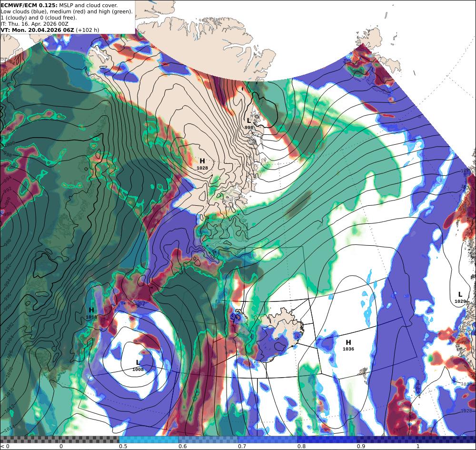This screenshot has height=450, width=476.
Task: Click the '1014' isobar label
Action: pyautogui.click(x=10, y=429)
